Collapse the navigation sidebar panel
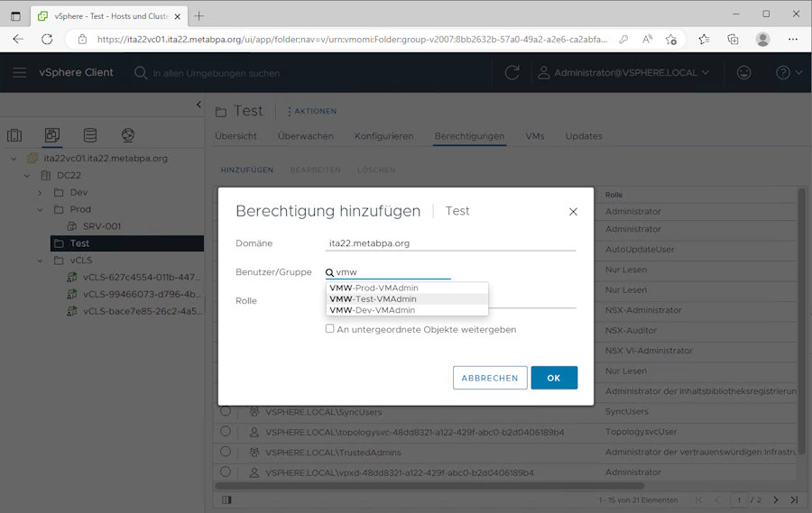This screenshot has height=513, width=812. [x=198, y=105]
